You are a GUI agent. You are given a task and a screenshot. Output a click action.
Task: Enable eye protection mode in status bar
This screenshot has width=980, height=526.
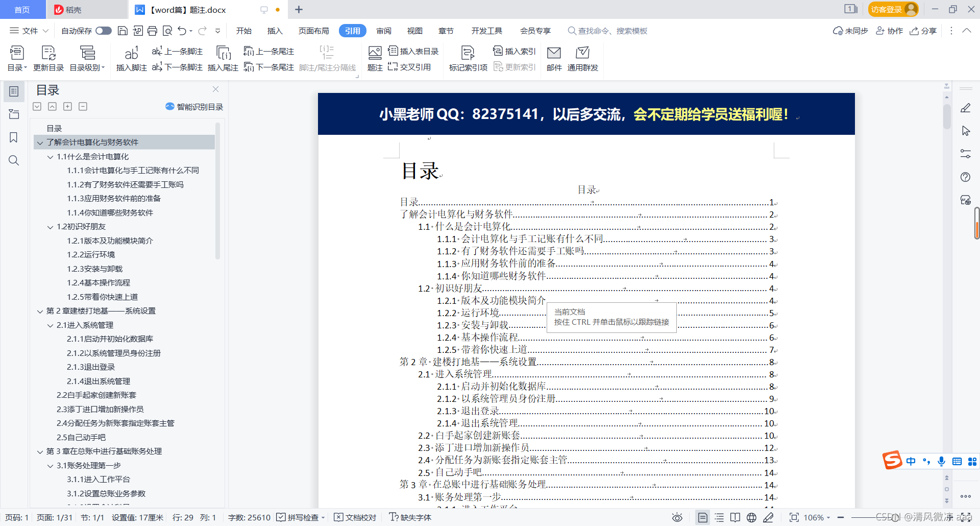677,517
